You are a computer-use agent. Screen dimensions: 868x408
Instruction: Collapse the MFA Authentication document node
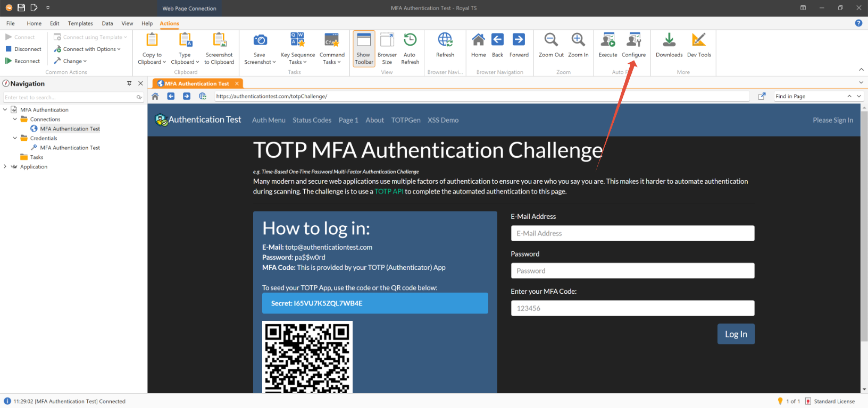(5, 109)
